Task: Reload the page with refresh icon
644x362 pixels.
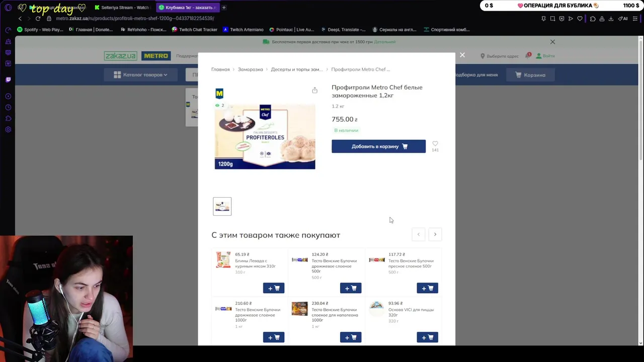Action: click(x=38, y=19)
